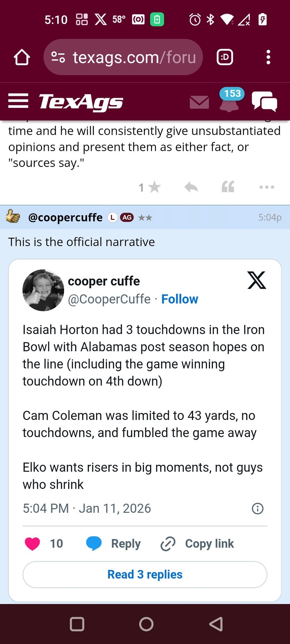The height and width of the screenshot is (644, 290).
Task: Reply to post using arrow icon
Action: click(x=191, y=187)
